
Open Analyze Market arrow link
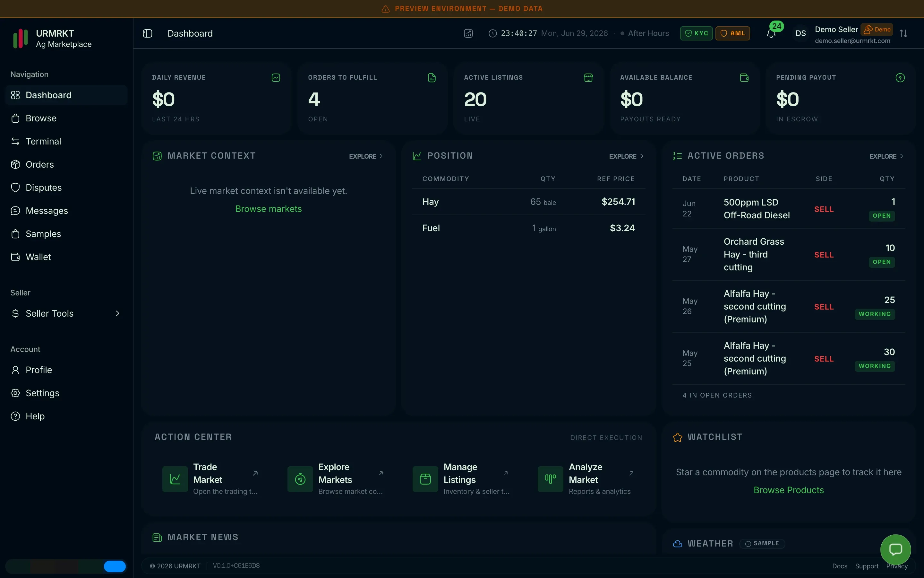point(631,473)
